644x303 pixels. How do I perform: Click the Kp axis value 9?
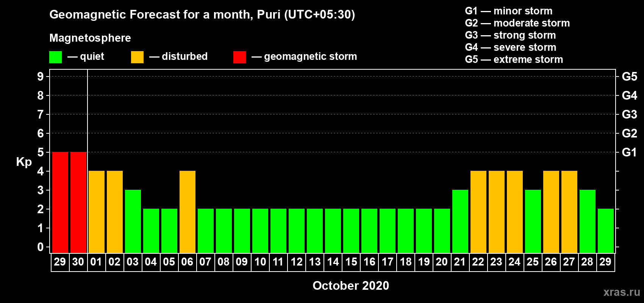(x=41, y=77)
